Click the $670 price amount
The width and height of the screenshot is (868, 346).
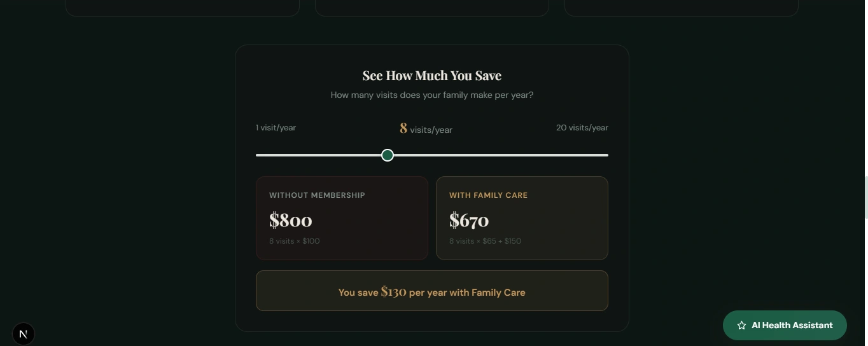pyautogui.click(x=469, y=220)
